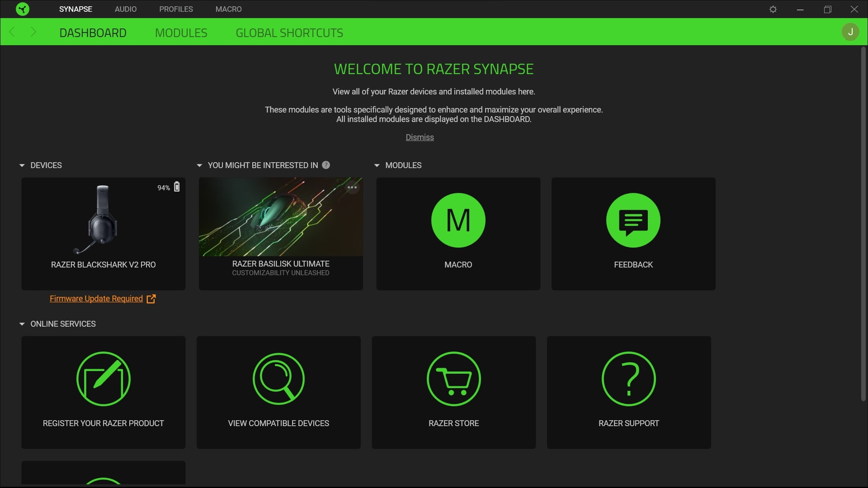Open the Profiles tab

pyautogui.click(x=176, y=9)
